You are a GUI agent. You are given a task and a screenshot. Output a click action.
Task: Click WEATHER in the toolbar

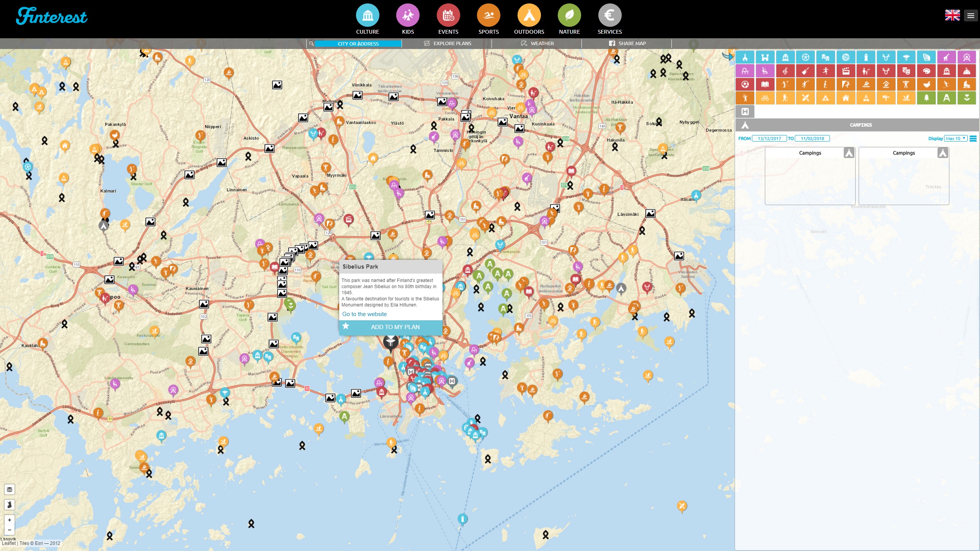pos(537,43)
